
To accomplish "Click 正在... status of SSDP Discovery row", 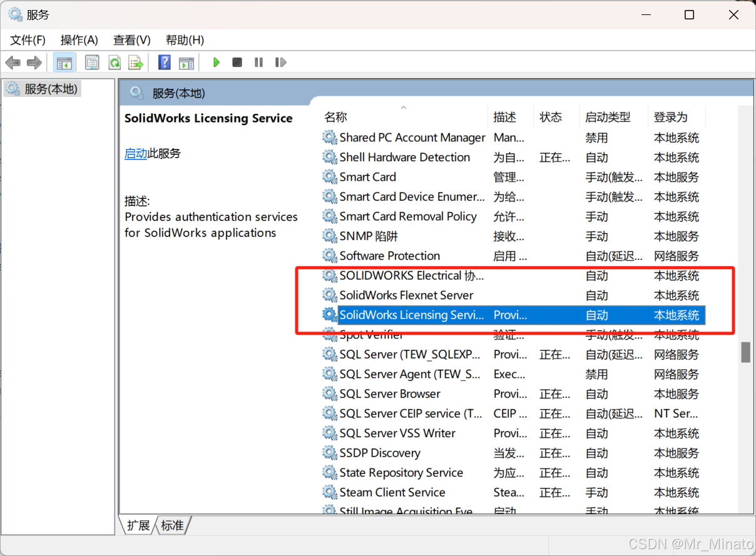I will [554, 453].
